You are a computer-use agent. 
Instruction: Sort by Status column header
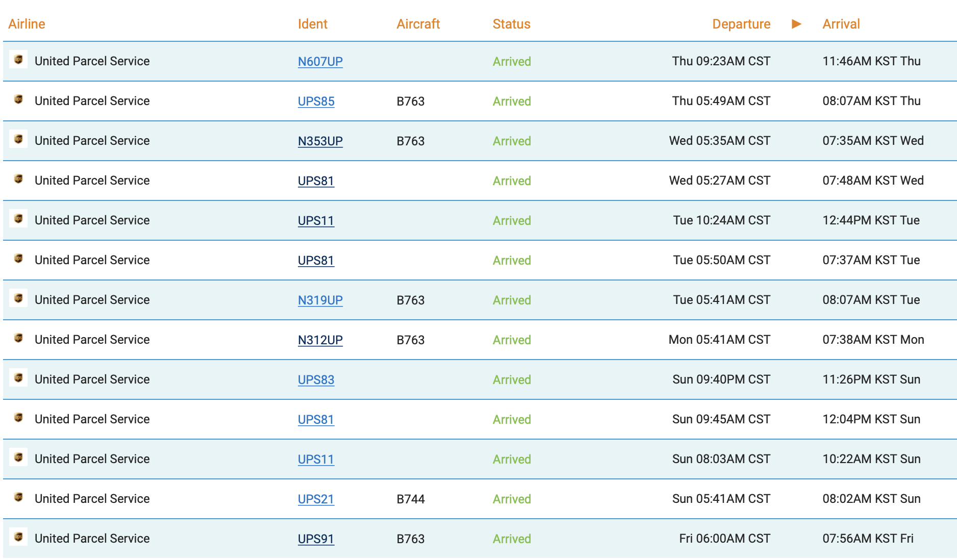point(512,24)
